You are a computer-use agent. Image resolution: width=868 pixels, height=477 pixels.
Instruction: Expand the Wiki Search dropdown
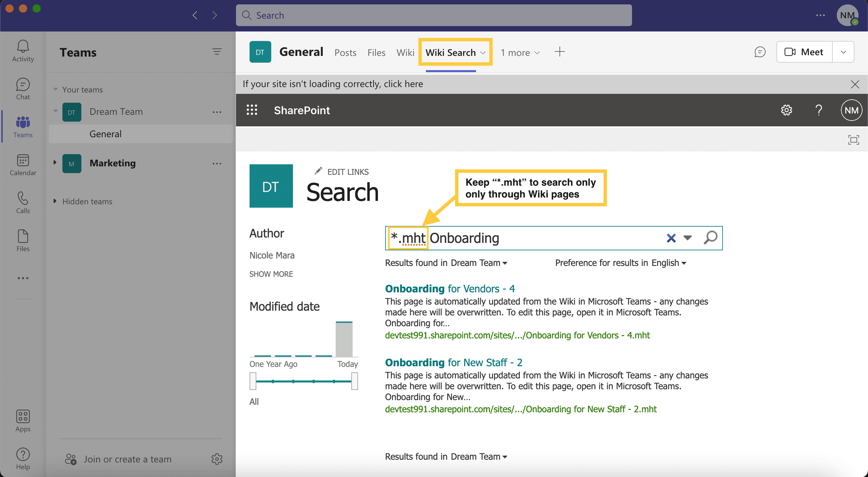pyautogui.click(x=482, y=52)
